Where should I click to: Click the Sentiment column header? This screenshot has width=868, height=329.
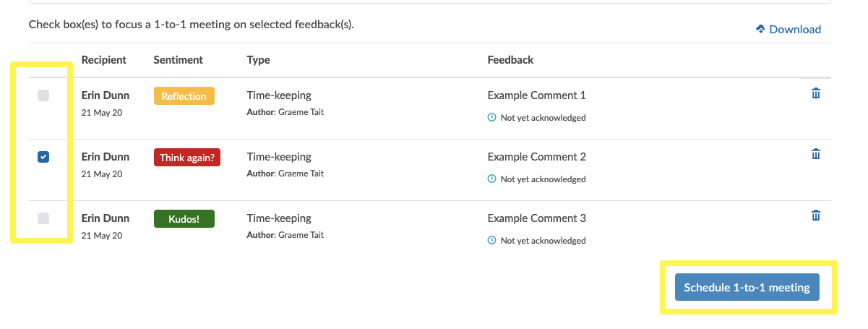[x=179, y=60]
